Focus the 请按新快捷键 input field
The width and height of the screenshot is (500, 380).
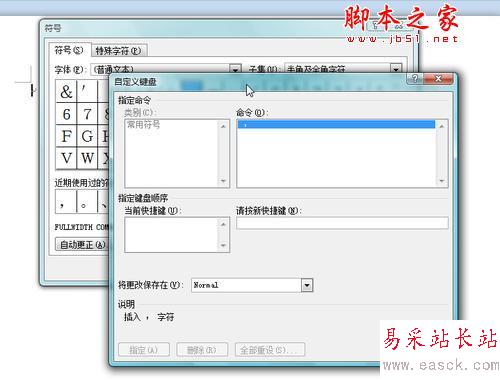pyautogui.click(x=342, y=223)
